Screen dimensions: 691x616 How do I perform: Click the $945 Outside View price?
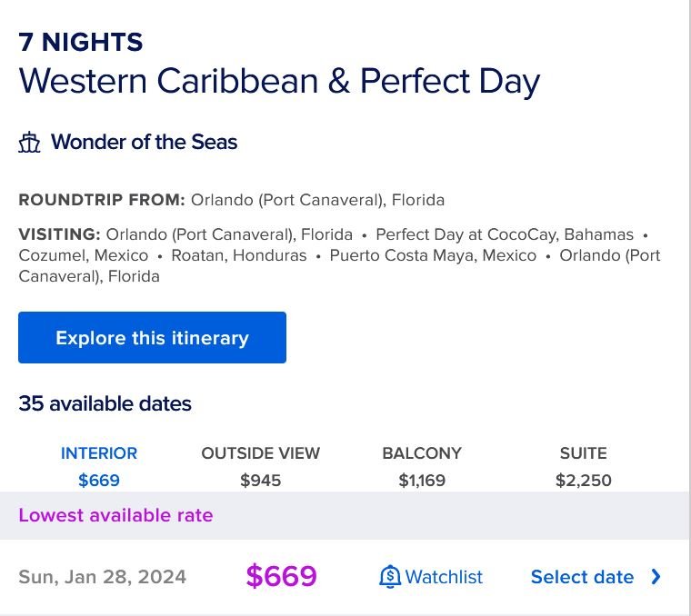(260, 480)
